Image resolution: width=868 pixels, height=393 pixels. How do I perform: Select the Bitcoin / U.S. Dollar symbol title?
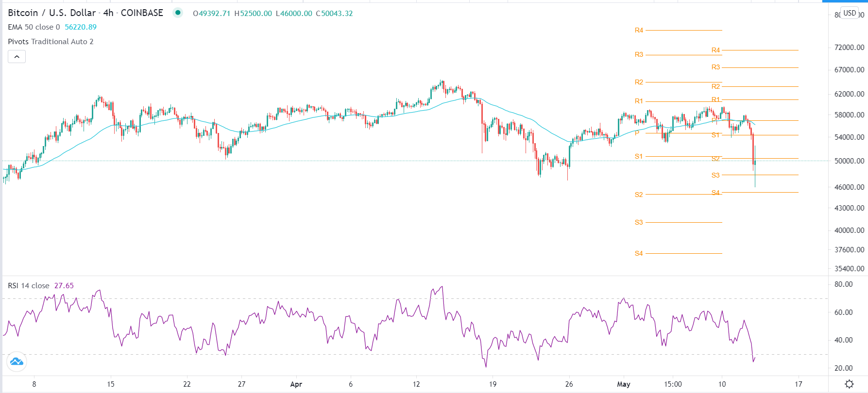pyautogui.click(x=51, y=13)
